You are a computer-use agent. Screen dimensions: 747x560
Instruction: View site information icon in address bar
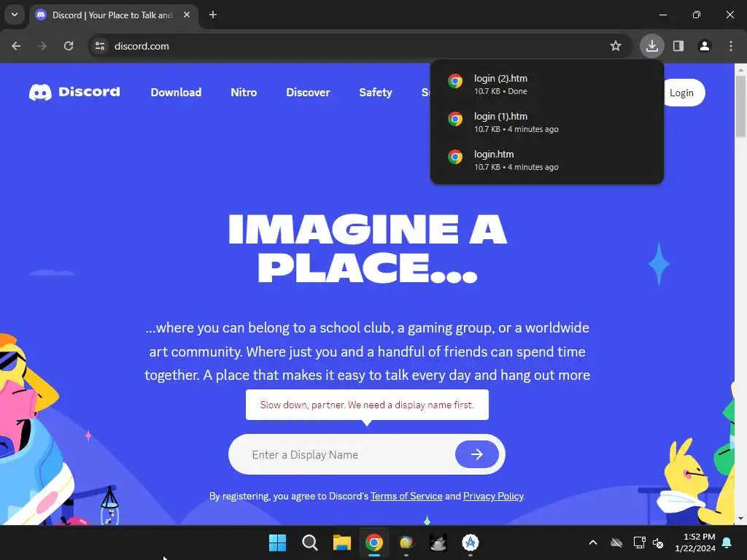tap(100, 46)
